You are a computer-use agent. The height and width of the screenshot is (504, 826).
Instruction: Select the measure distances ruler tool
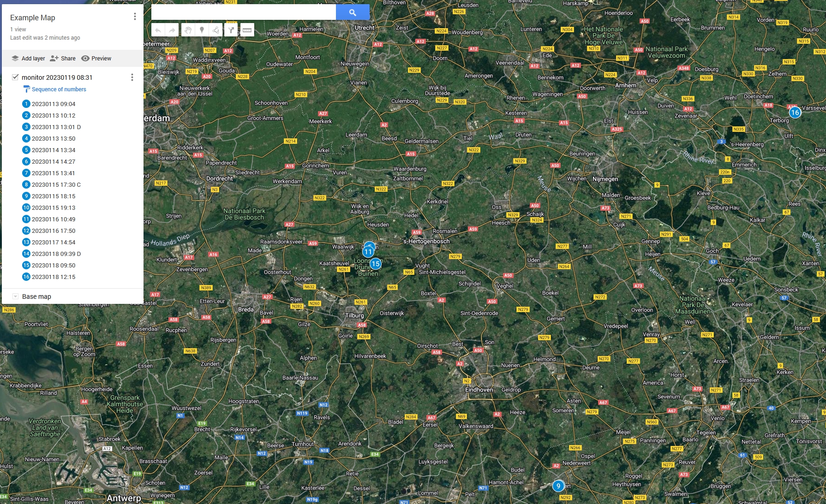247,30
